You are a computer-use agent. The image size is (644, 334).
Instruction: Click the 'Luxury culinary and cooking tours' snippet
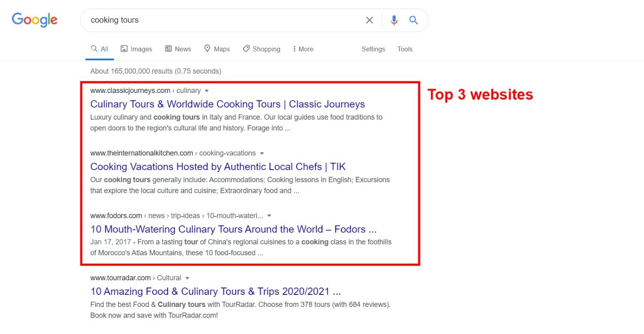click(x=236, y=123)
